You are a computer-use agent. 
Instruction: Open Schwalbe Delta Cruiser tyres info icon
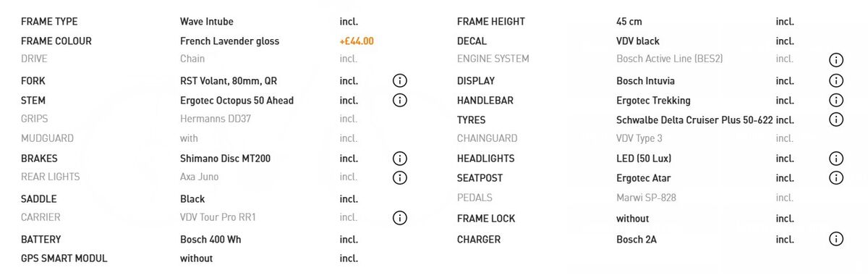click(x=836, y=120)
